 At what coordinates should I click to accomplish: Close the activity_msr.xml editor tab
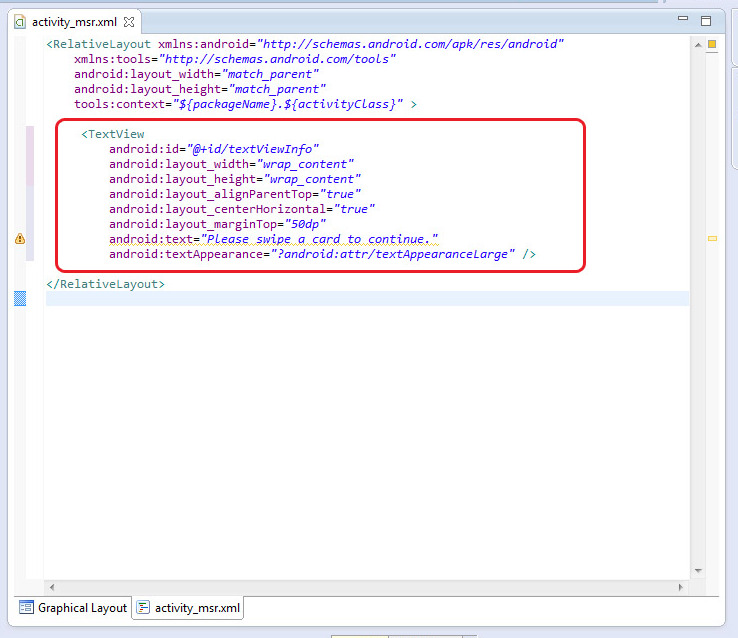(x=128, y=21)
